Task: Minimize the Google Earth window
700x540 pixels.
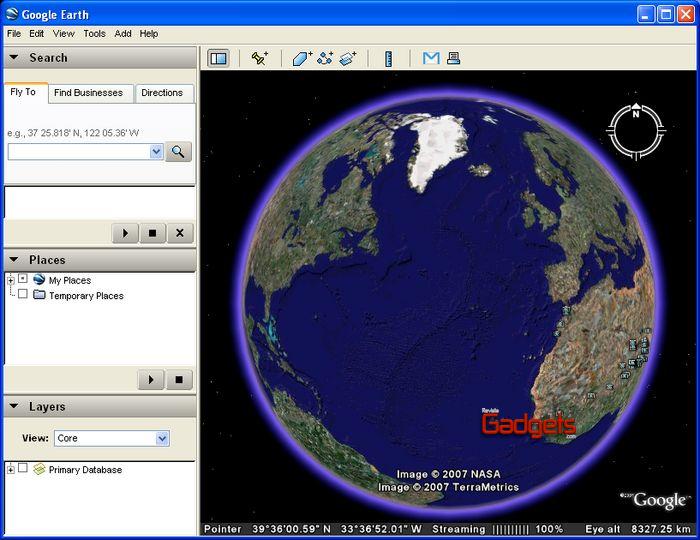Action: (645, 14)
